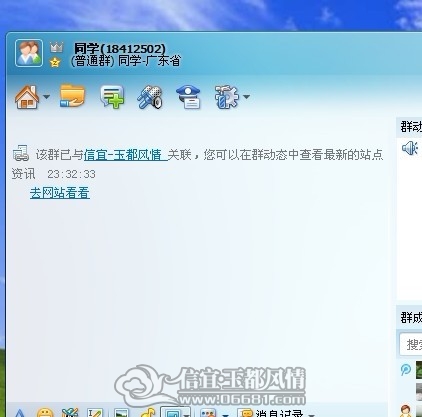Click the send picture icon
The image size is (422, 417).
point(121,413)
